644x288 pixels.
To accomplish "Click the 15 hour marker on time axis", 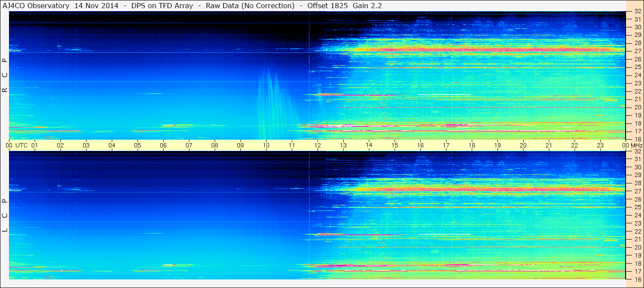I will coord(395,145).
